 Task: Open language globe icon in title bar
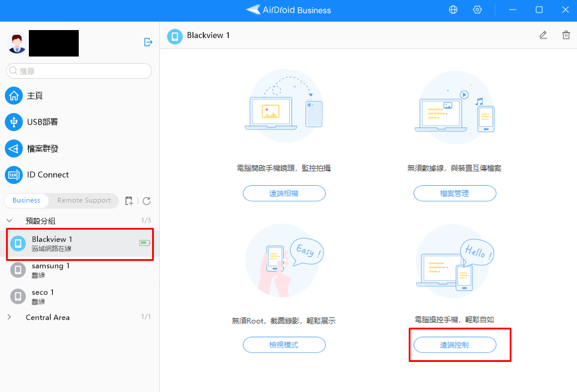[x=453, y=10]
